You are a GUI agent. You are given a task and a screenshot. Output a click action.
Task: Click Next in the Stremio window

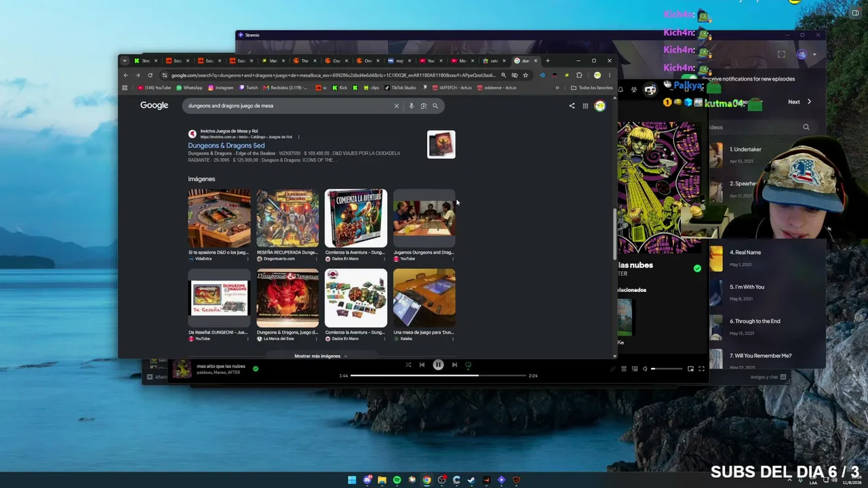click(x=799, y=102)
